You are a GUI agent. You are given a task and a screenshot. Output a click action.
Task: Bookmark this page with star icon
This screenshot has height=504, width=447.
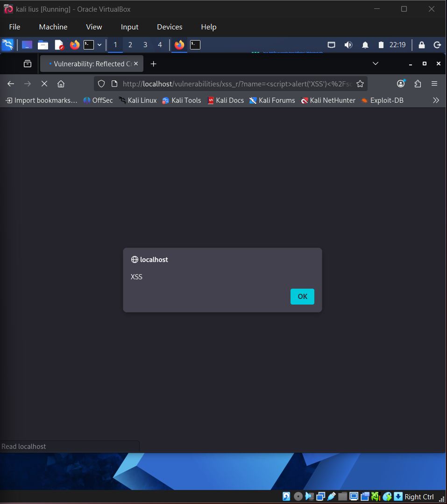(360, 84)
